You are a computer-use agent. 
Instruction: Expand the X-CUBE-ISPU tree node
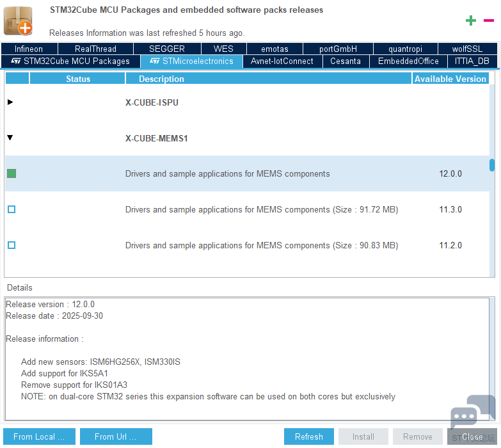10,102
